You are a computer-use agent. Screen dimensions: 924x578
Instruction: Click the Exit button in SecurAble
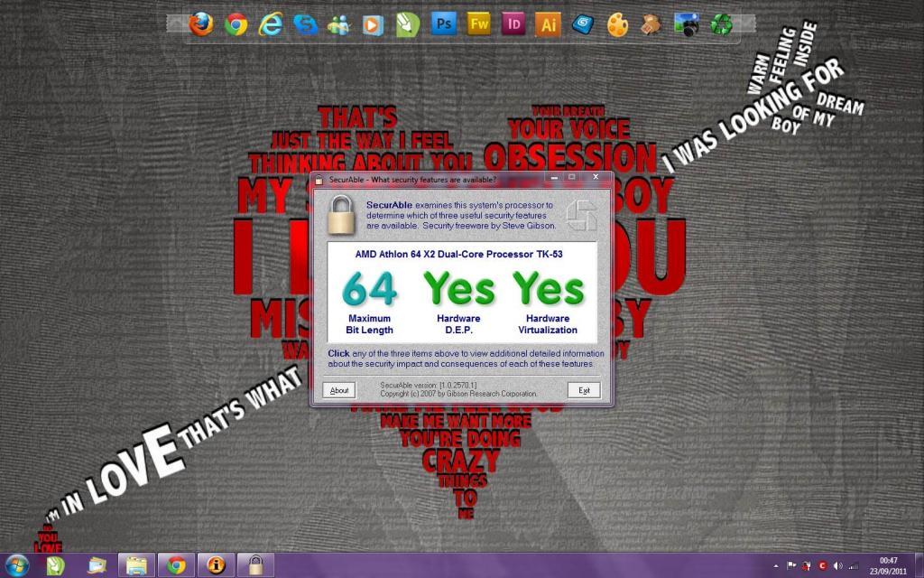pos(584,390)
